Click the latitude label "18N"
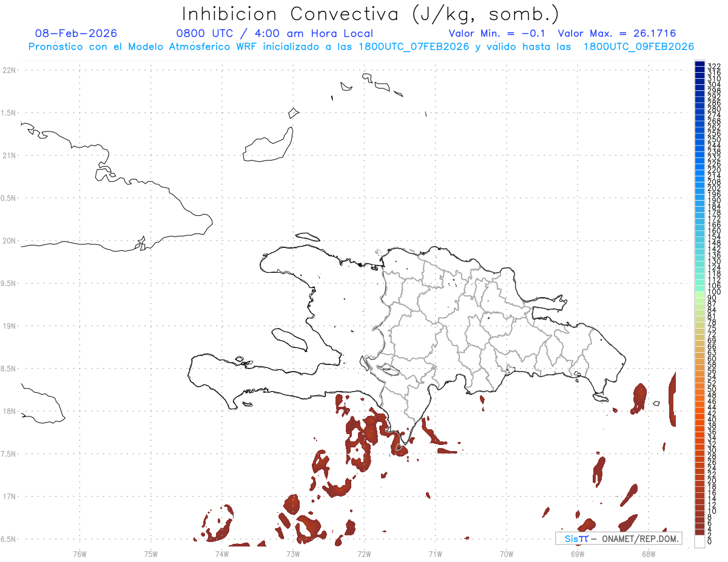 (x=9, y=411)
